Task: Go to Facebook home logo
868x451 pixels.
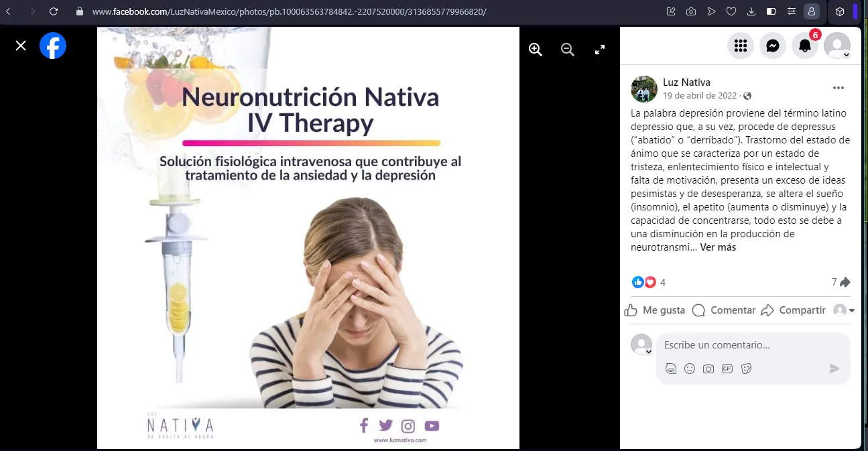Action: [x=53, y=46]
